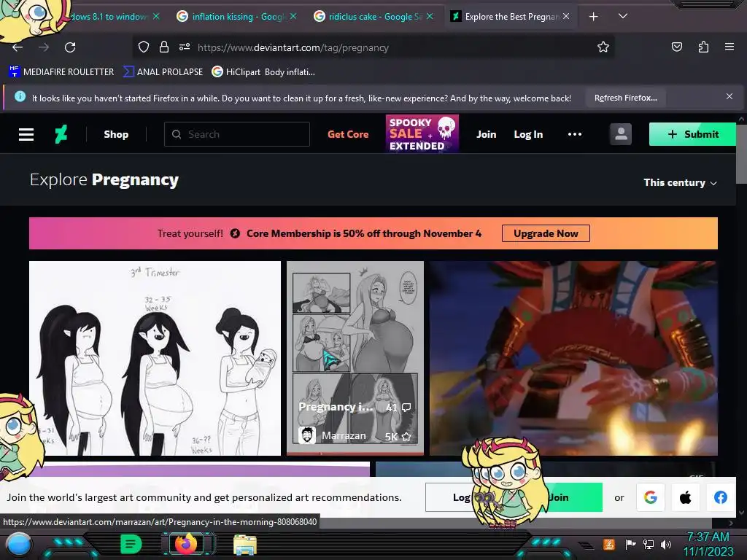Open the red costume 3D artwork

573,358
